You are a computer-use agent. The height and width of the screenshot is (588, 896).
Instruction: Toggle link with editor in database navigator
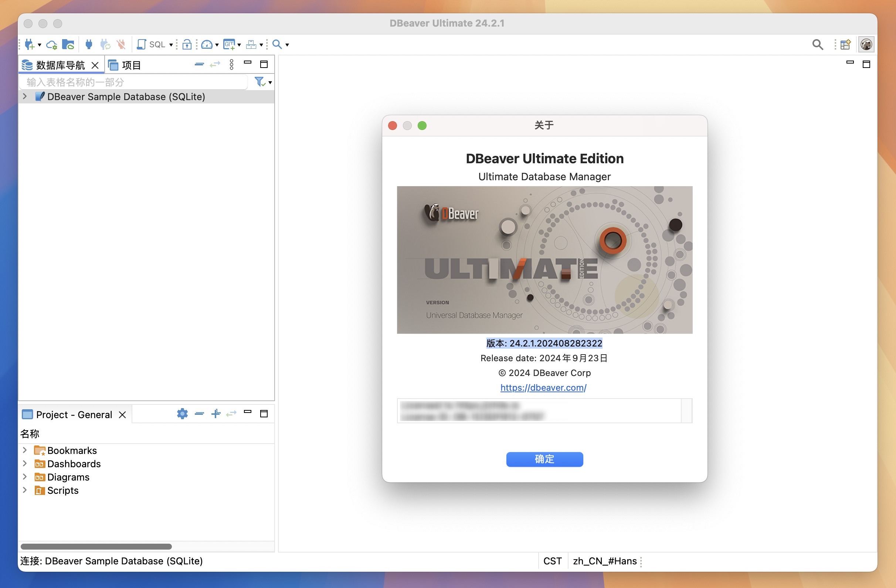(x=215, y=65)
